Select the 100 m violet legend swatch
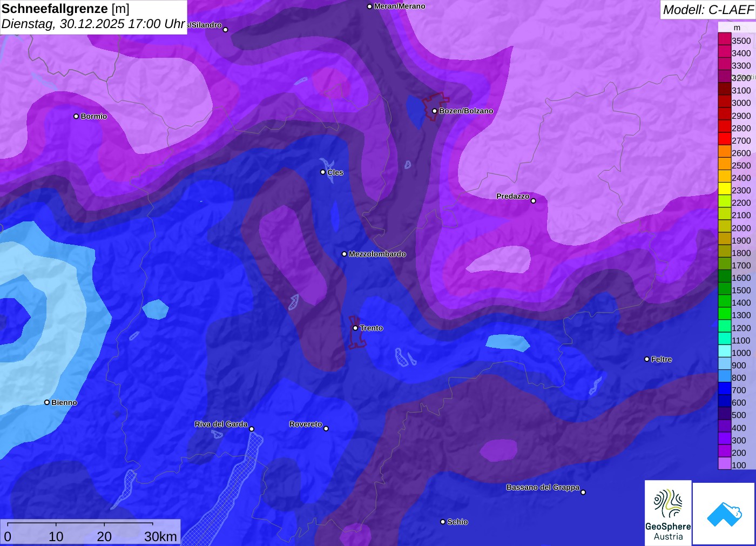The width and height of the screenshot is (756, 546). [725, 463]
